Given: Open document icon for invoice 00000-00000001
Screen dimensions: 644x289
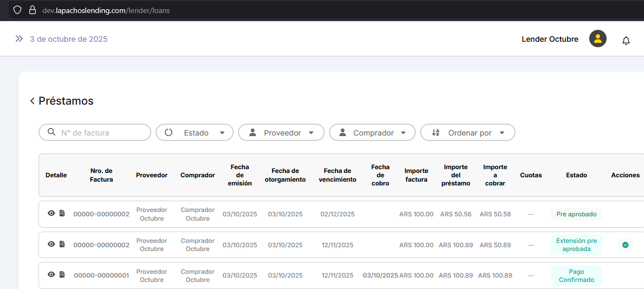Looking at the screenshot, I should tap(62, 275).
